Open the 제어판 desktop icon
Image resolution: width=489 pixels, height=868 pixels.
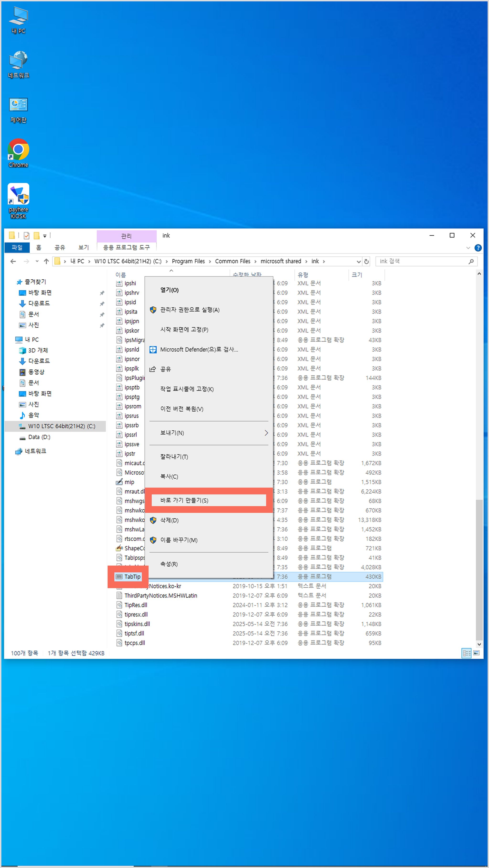tap(19, 110)
